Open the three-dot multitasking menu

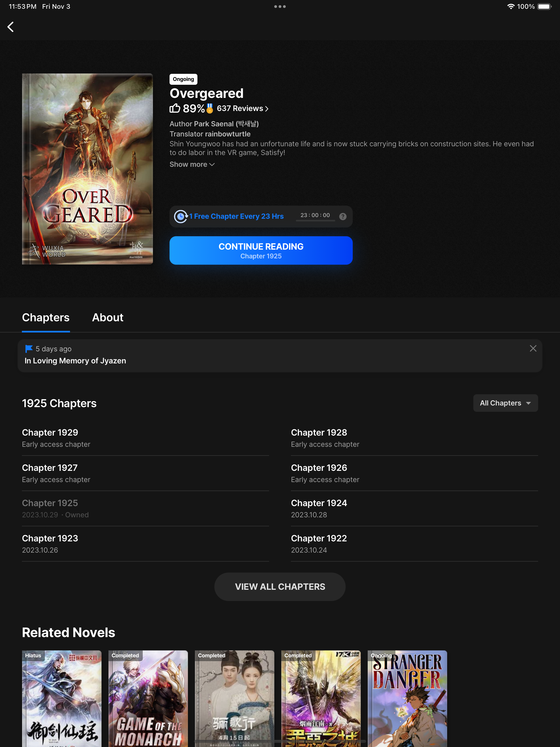pyautogui.click(x=280, y=6)
